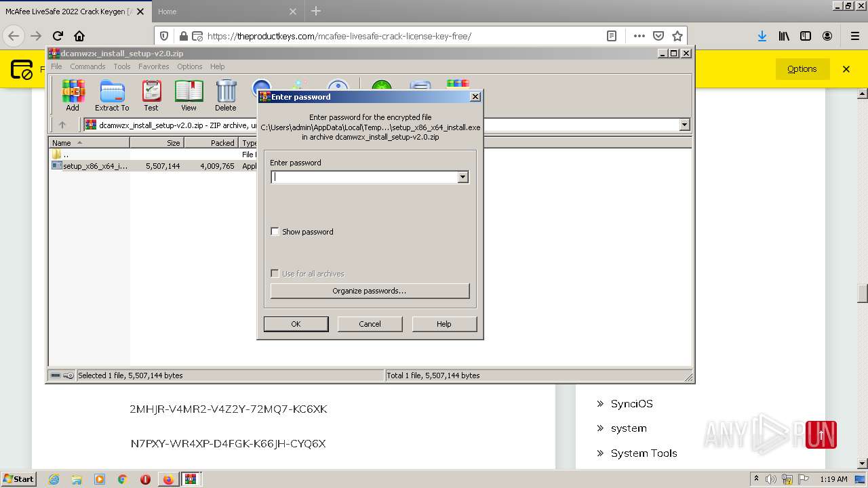Open Windows Media Player taskbar icon
Screen dimensions: 868x488
(x=100, y=479)
